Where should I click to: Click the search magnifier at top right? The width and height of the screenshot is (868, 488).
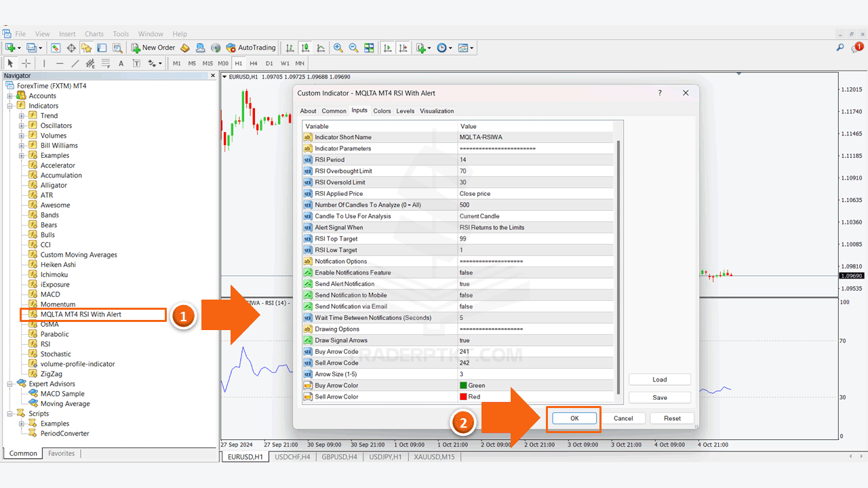click(x=840, y=47)
